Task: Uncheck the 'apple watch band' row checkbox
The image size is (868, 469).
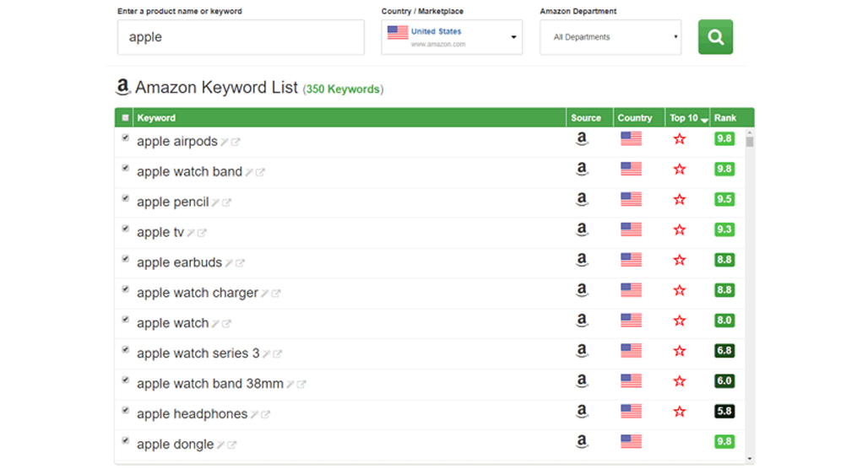Action: click(125, 168)
